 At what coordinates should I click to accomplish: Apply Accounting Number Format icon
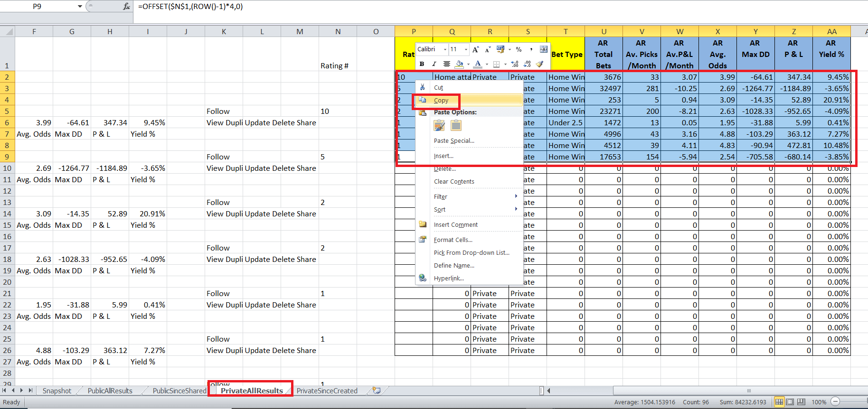click(x=500, y=49)
